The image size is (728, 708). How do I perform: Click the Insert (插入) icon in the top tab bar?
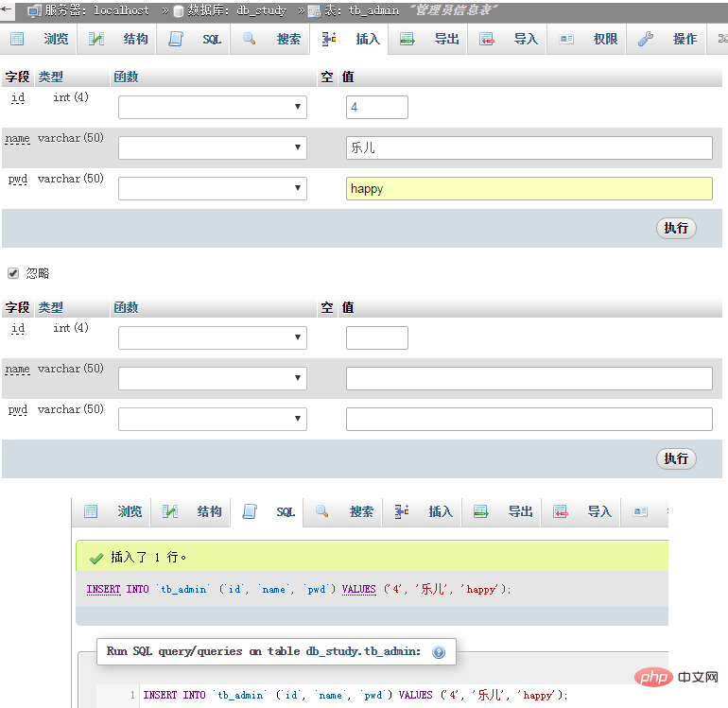click(329, 39)
